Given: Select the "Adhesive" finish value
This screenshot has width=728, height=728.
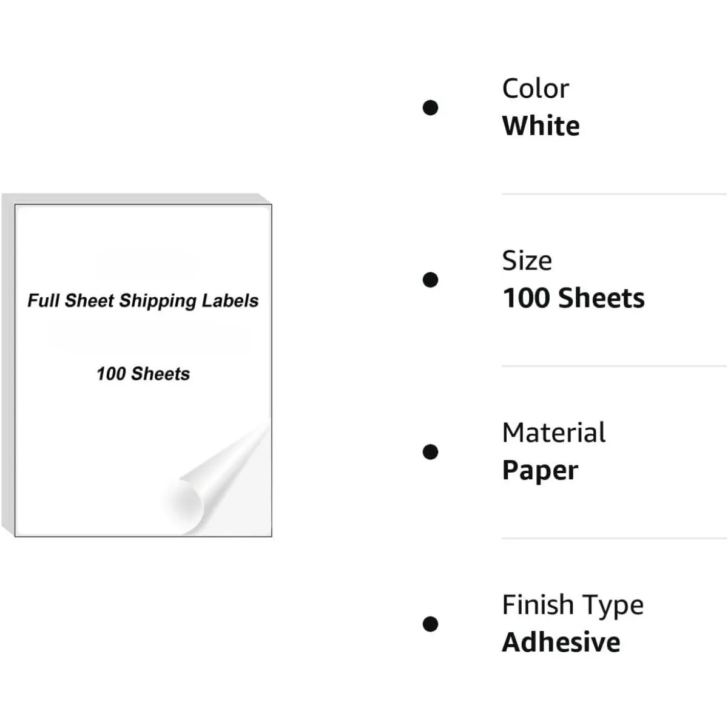Looking at the screenshot, I should pos(561,642).
